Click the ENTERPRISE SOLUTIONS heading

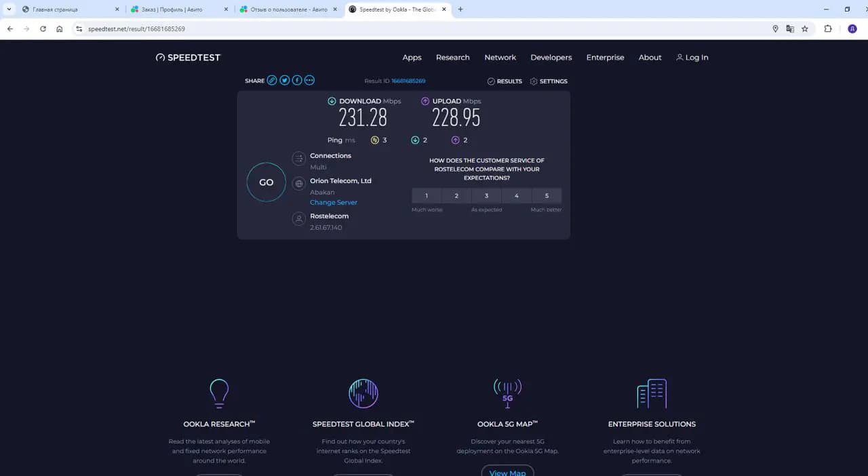click(x=652, y=424)
